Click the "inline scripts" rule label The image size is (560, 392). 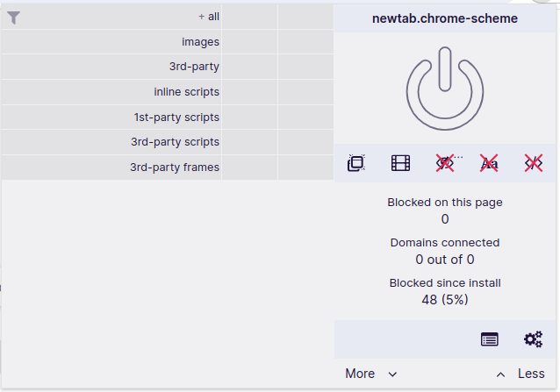pos(186,92)
